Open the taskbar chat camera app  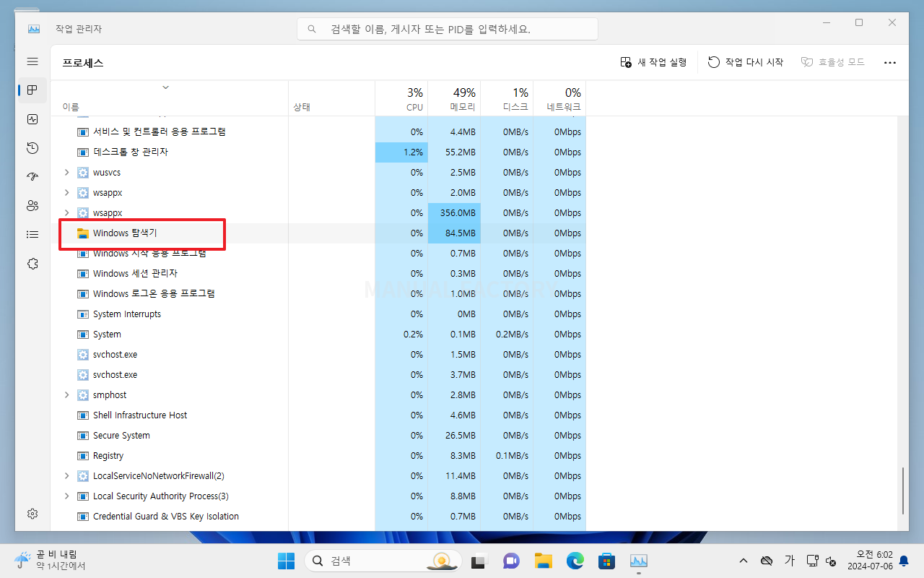[511, 561]
